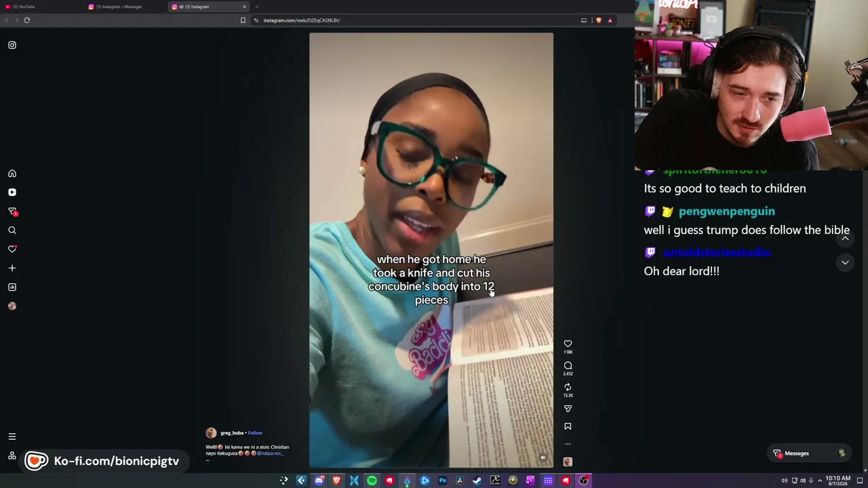Switch to the Instagram Messages tab
Screen dimensions: 868x488
coord(125,7)
